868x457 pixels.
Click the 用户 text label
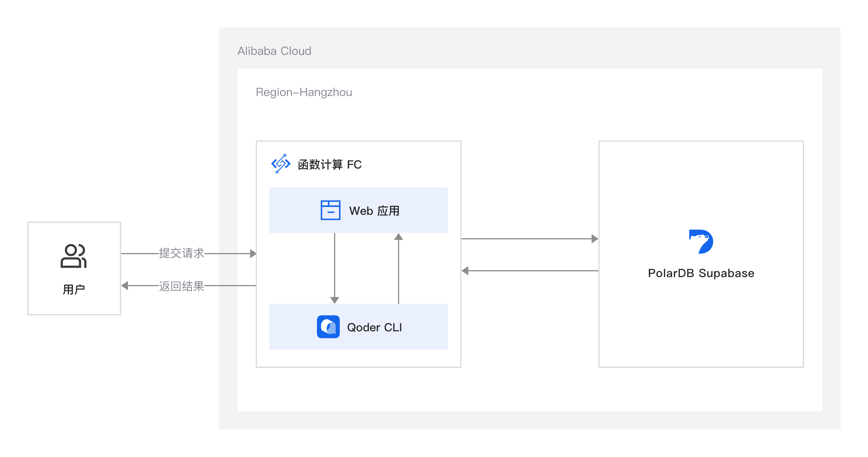[x=74, y=290]
